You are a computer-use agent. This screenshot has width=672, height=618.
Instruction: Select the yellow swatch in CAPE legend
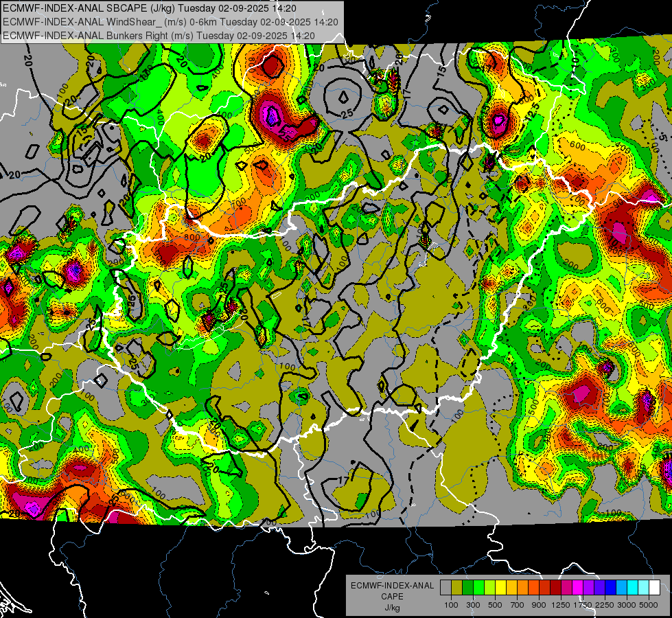(x=501, y=587)
